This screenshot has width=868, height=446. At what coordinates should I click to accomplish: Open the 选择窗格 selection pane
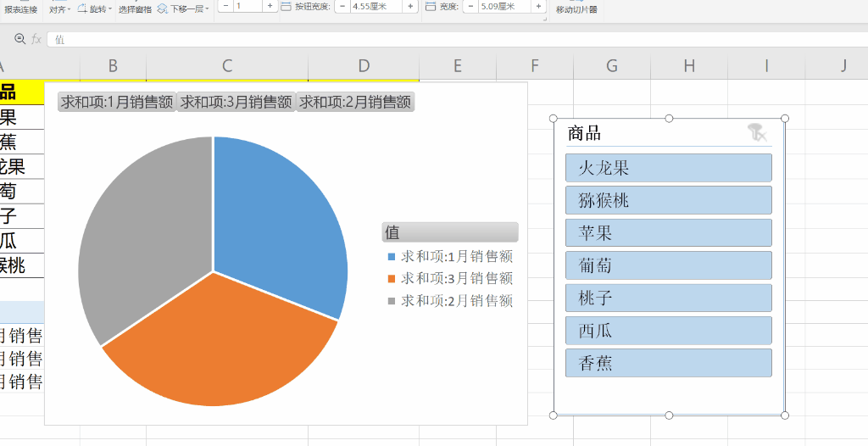[135, 8]
